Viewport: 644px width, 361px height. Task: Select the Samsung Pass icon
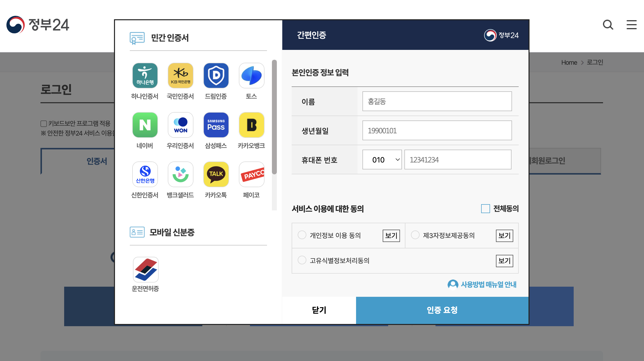pos(216,125)
